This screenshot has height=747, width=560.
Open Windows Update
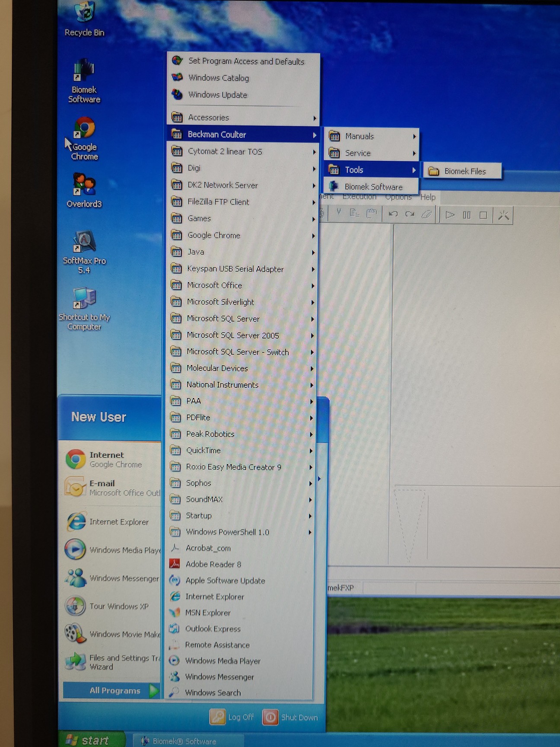[x=243, y=95]
